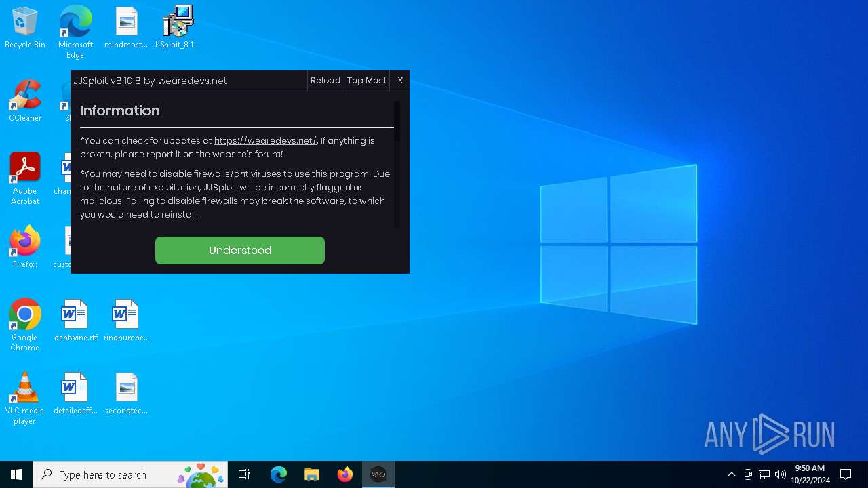868x488 pixels.
Task: Open the Windows Start menu
Action: (x=16, y=474)
